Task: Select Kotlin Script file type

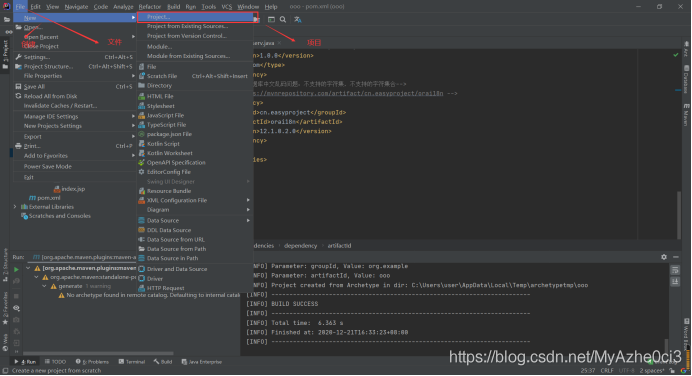Action: click(x=163, y=144)
